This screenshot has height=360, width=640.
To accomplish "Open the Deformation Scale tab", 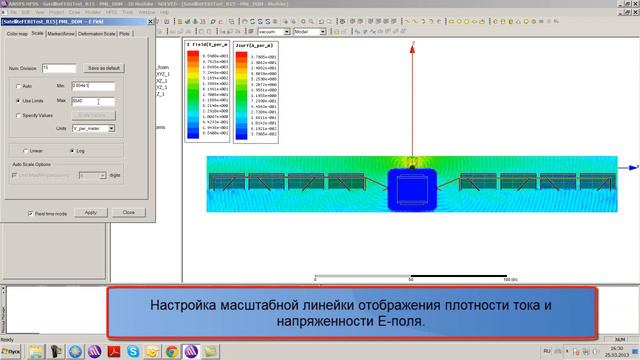I will tap(97, 34).
